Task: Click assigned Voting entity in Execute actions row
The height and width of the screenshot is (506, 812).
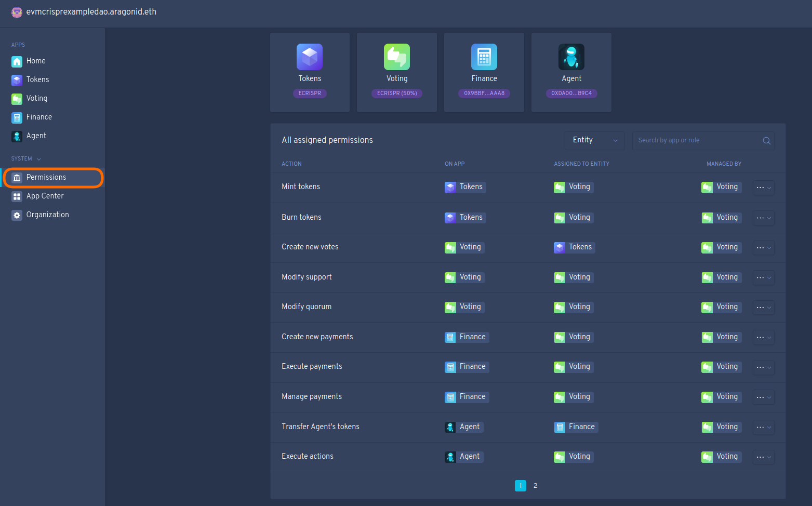Action: (574, 457)
